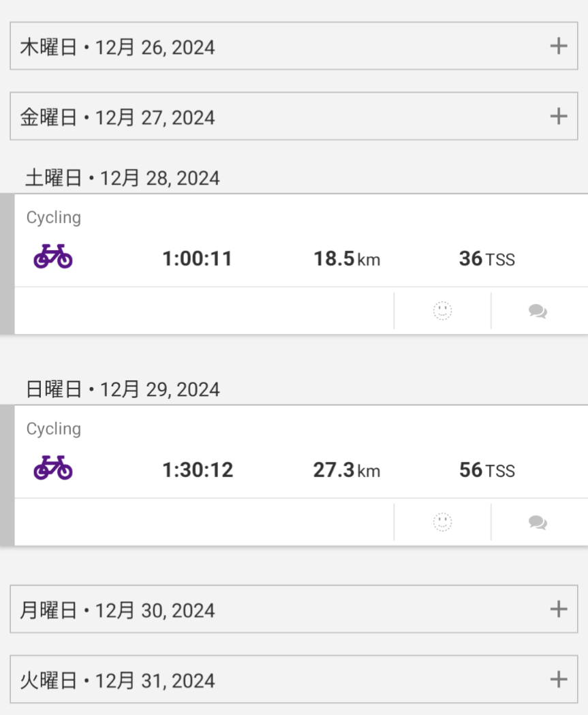Click plus icon for 木曜日 12月 26
The width and height of the screenshot is (588, 715).
(558, 46)
